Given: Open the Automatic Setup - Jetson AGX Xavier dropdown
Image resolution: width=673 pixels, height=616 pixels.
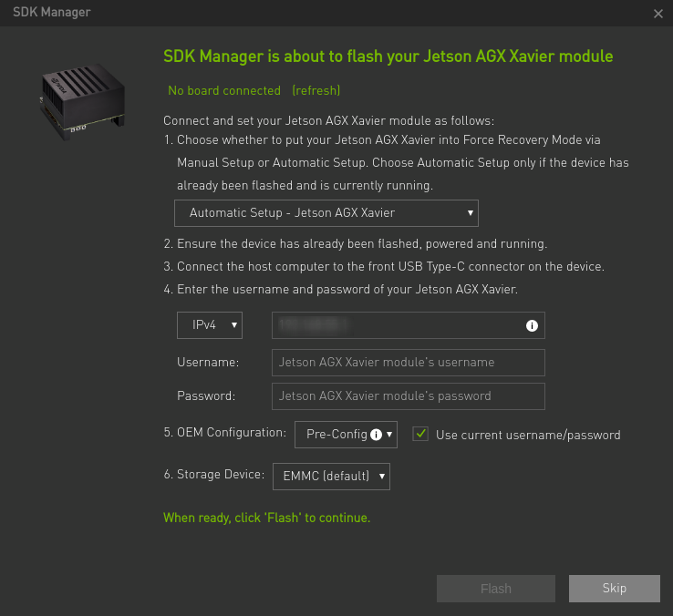Looking at the screenshot, I should [x=326, y=213].
